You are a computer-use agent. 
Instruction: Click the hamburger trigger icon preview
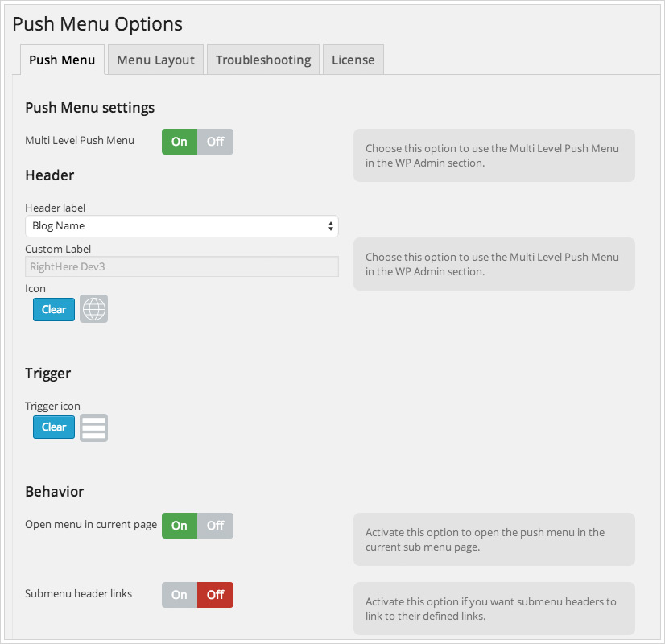click(93, 427)
